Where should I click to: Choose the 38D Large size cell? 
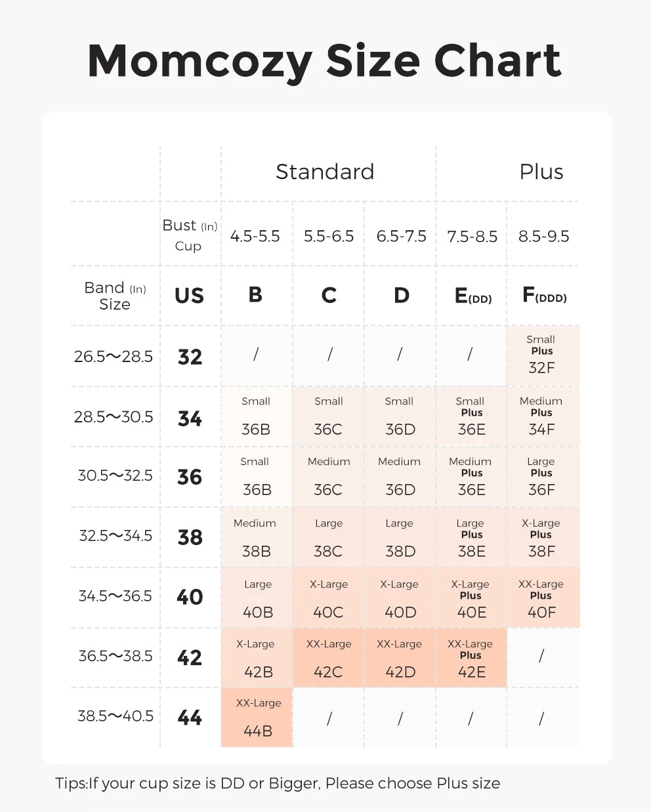(x=400, y=538)
